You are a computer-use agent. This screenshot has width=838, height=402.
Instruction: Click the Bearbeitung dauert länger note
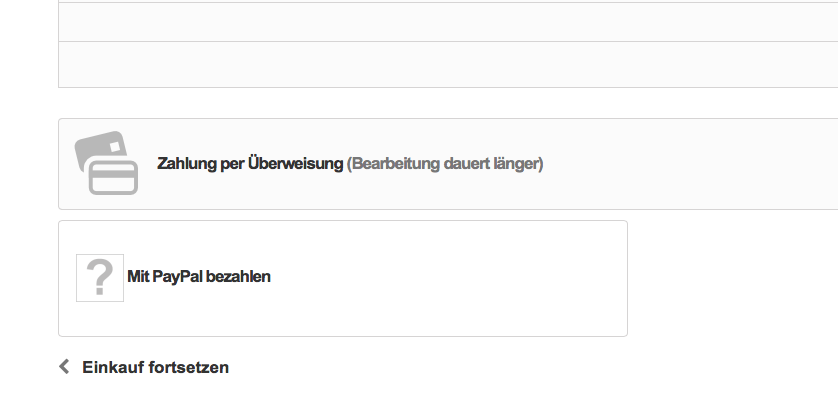tap(445, 163)
